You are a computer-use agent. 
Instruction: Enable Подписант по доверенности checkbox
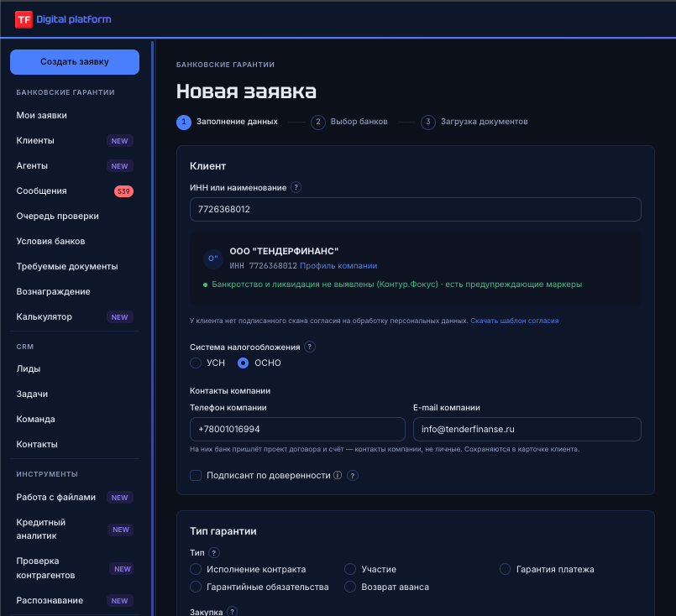[x=196, y=475]
